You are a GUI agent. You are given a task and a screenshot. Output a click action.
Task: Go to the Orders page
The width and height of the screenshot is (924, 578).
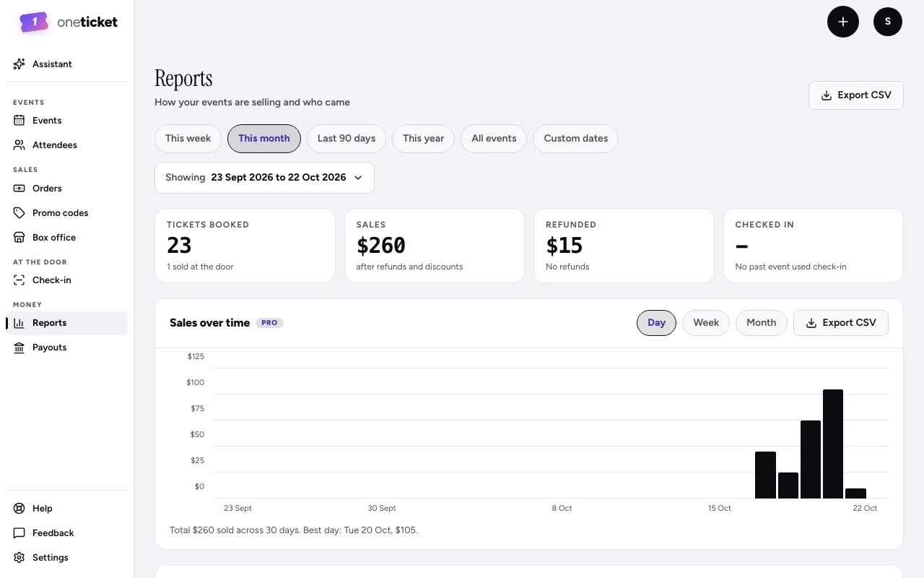coord(66,189)
